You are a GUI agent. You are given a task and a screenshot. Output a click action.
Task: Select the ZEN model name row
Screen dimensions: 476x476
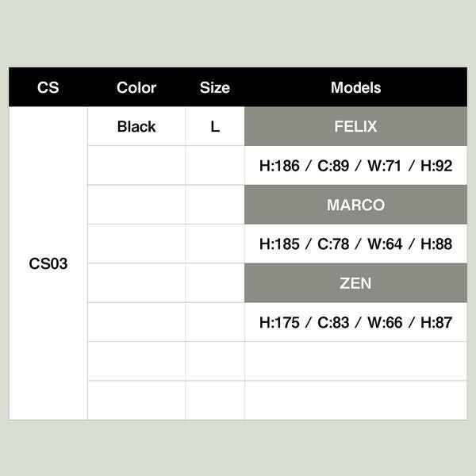(355, 283)
